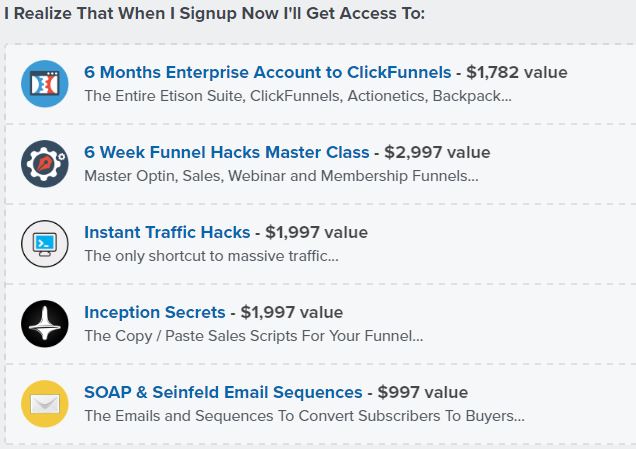
Task: Click the Funnel Hacks gear icon
Action: (45, 164)
